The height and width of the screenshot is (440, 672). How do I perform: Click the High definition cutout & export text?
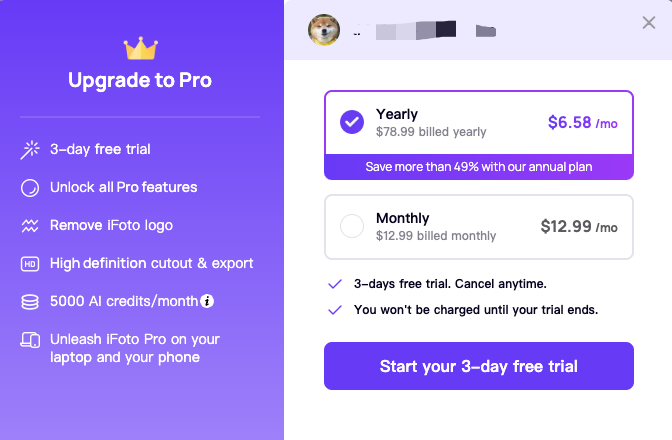point(152,263)
